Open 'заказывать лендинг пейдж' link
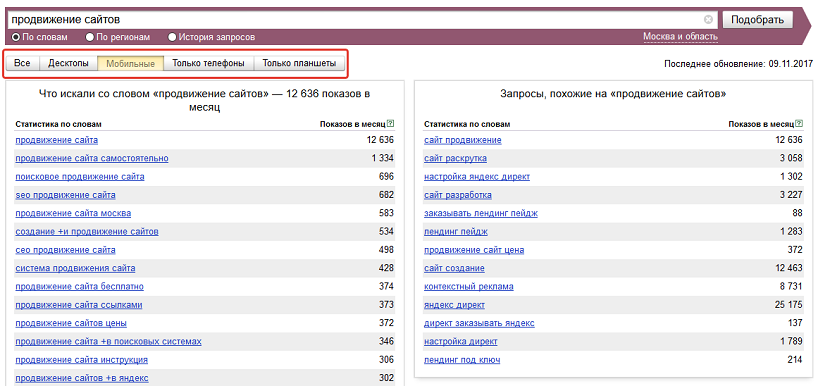818x386 pixels. [x=481, y=213]
